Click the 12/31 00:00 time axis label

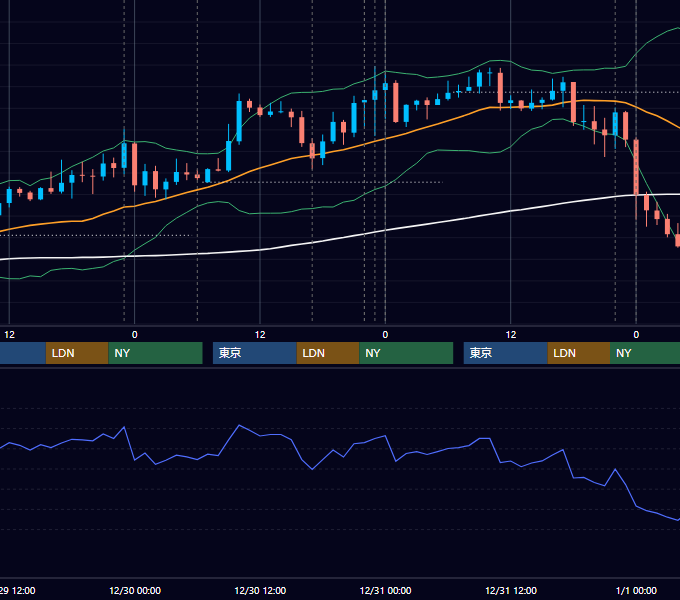click(x=386, y=590)
